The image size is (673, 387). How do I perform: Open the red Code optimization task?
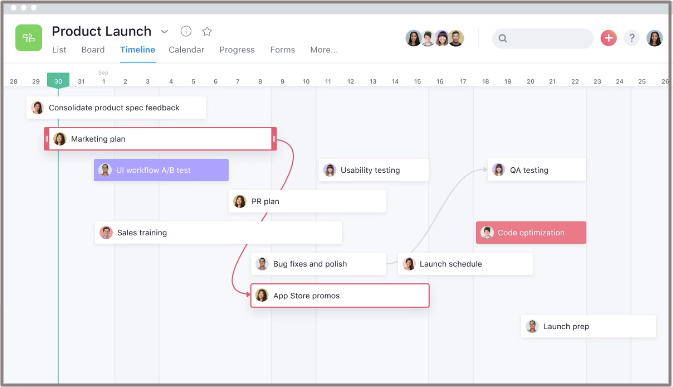click(x=531, y=233)
